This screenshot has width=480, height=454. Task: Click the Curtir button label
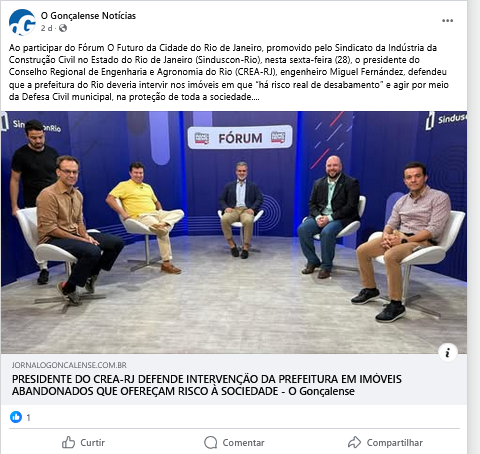tap(92, 443)
